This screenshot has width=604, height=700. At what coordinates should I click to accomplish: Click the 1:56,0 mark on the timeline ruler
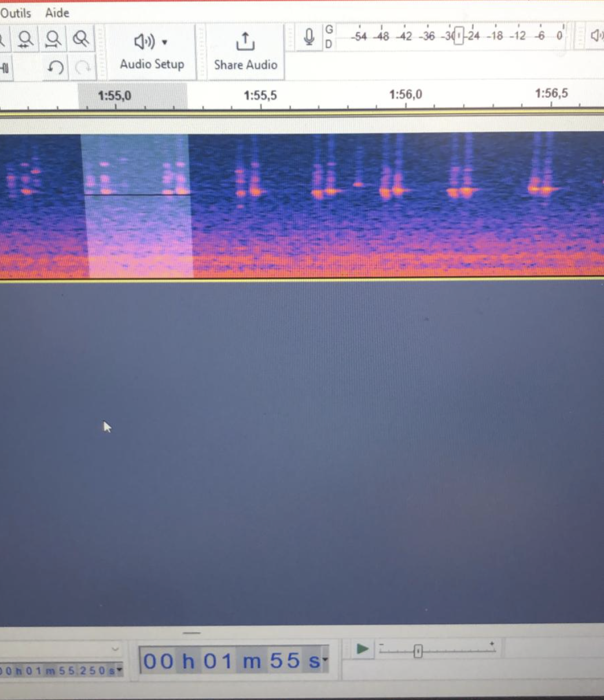[x=405, y=95]
